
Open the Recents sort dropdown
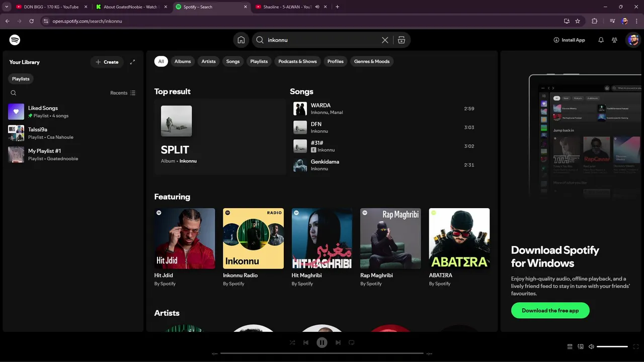123,93
